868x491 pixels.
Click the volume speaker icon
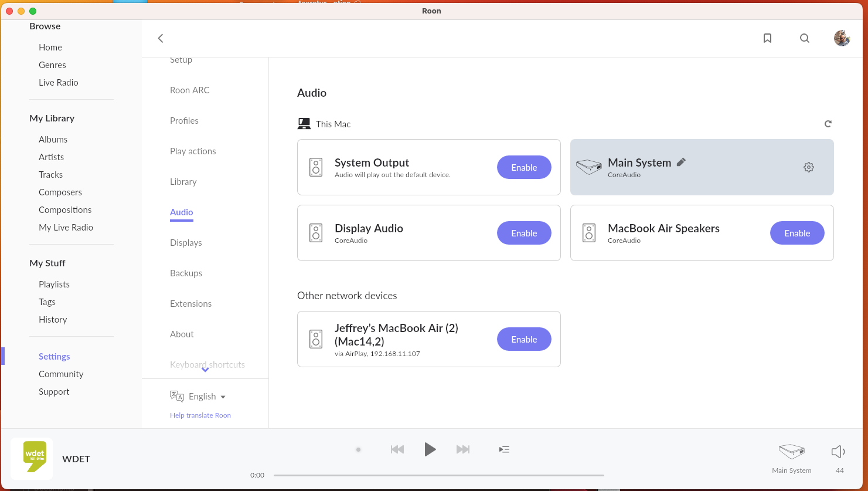coord(838,451)
